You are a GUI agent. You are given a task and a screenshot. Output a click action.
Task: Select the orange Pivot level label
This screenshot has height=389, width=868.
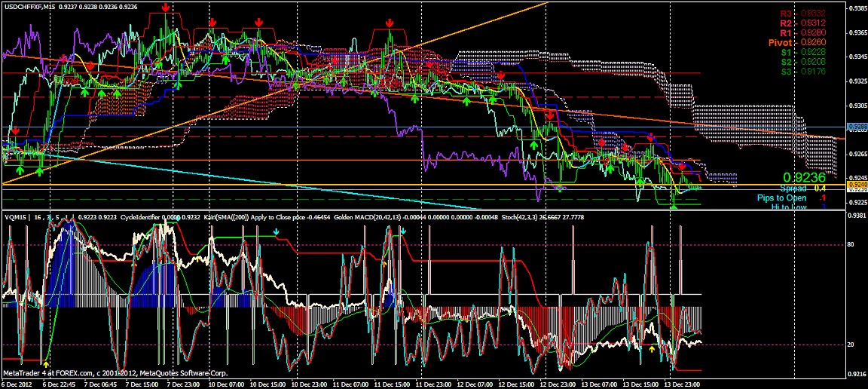click(780, 43)
